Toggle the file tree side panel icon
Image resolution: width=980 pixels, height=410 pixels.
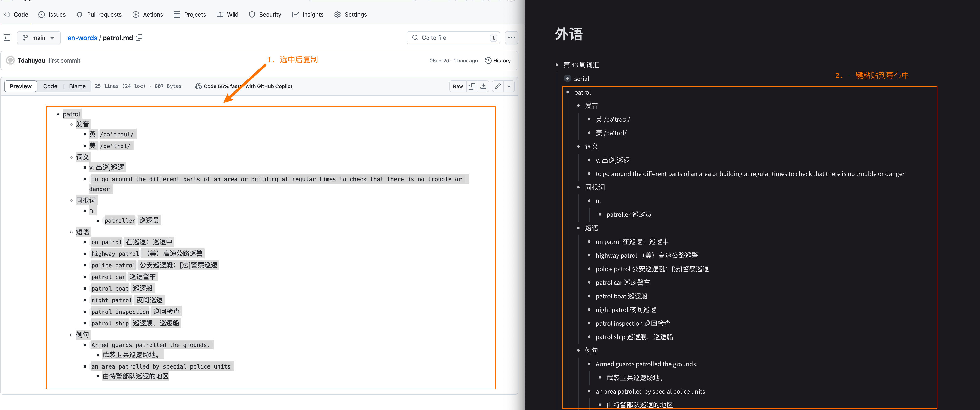point(7,38)
